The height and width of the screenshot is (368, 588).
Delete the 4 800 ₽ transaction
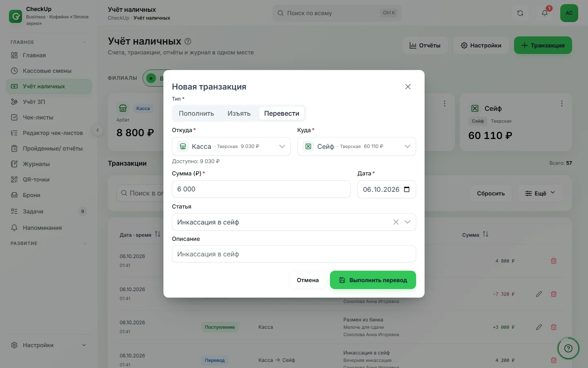(554, 261)
